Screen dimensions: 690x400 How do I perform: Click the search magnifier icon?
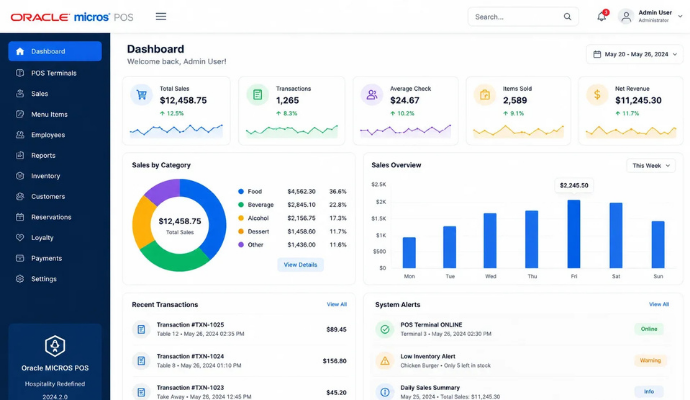(567, 17)
